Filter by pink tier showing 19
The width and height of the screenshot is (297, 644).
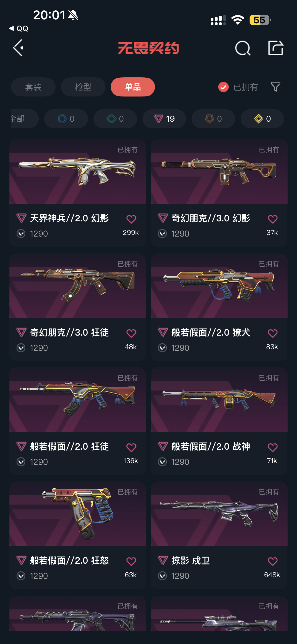pyautogui.click(x=164, y=119)
